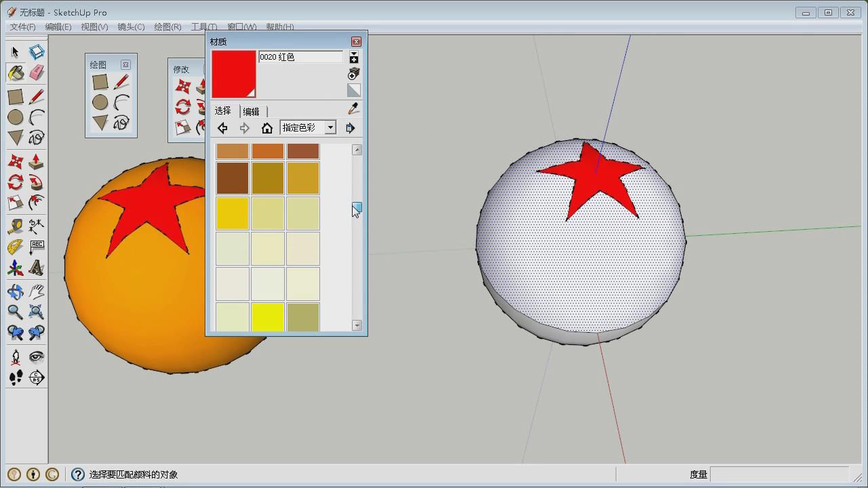Select Circle tool in main left toolbar

[15, 117]
